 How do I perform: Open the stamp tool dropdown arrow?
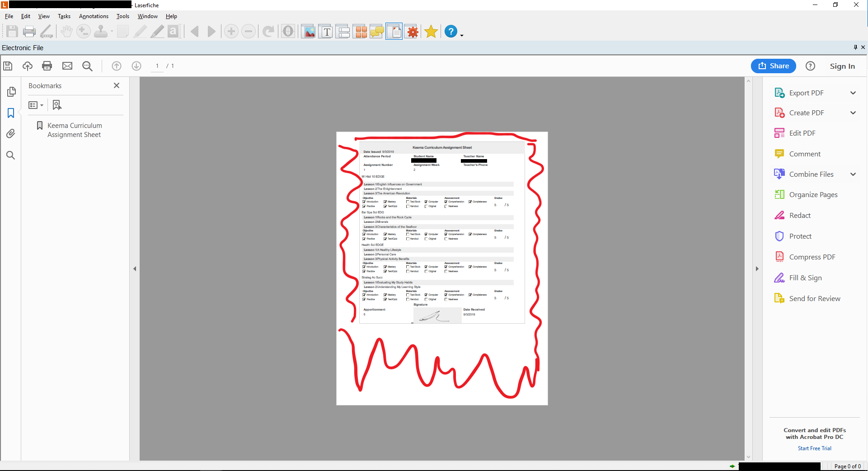112,32
